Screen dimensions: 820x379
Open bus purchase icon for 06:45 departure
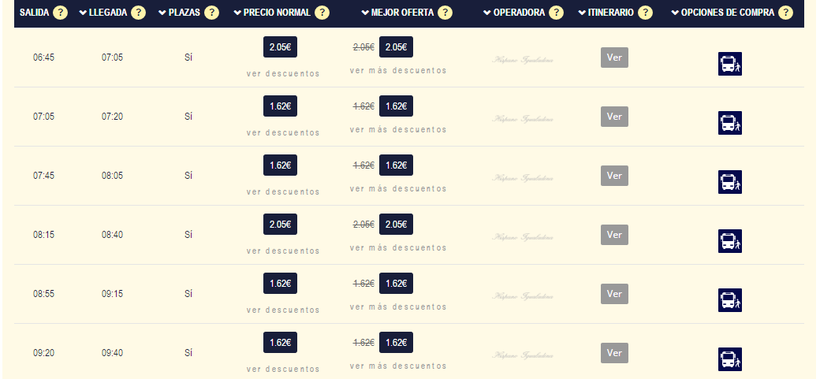pos(730,64)
